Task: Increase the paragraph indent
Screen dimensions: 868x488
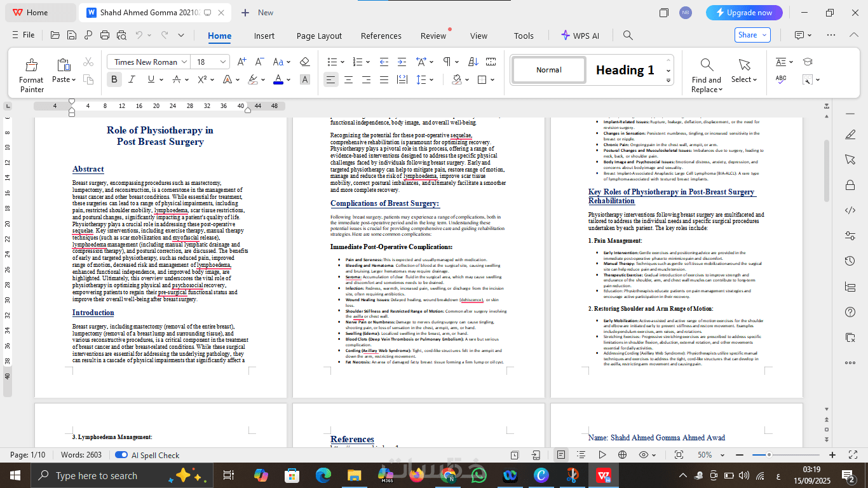Action: [x=403, y=62]
